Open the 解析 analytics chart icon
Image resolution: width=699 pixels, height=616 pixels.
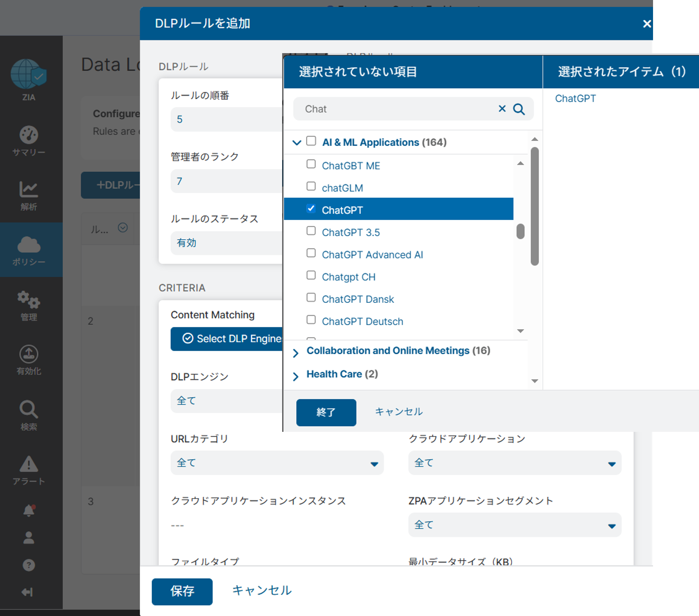pos(28,189)
